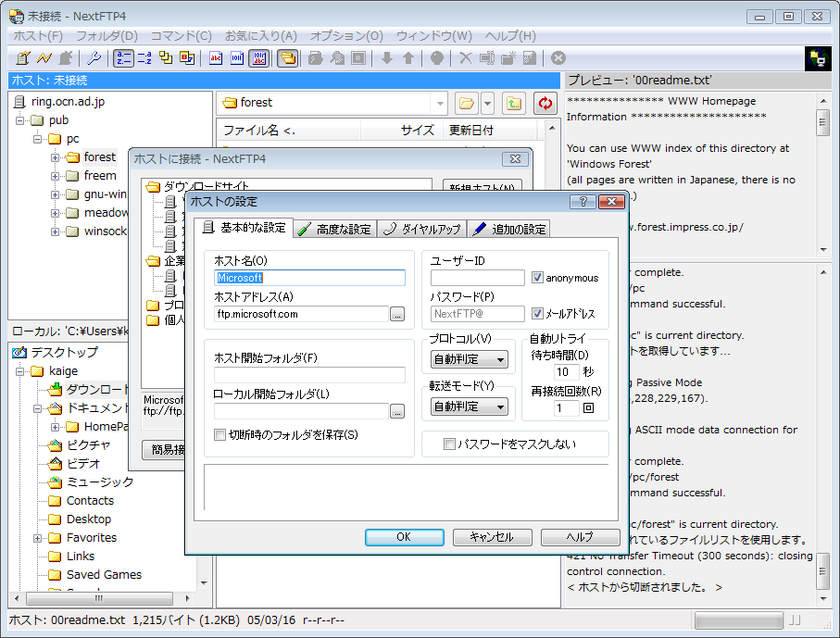
Task: Switch to 高度な設定 tab
Action: 335,230
